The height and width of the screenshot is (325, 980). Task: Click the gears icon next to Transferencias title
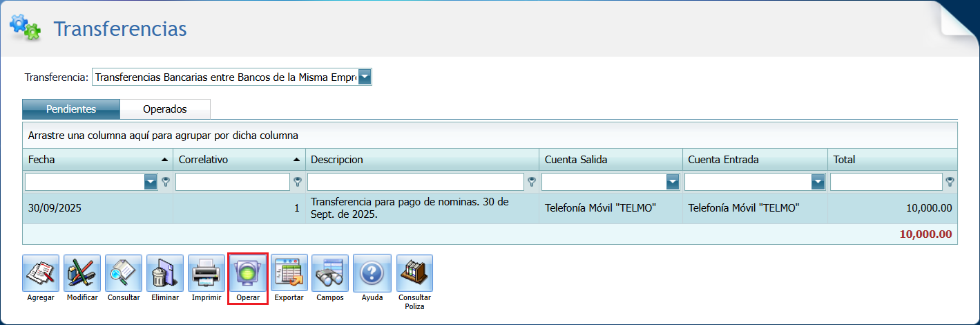pos(25,27)
